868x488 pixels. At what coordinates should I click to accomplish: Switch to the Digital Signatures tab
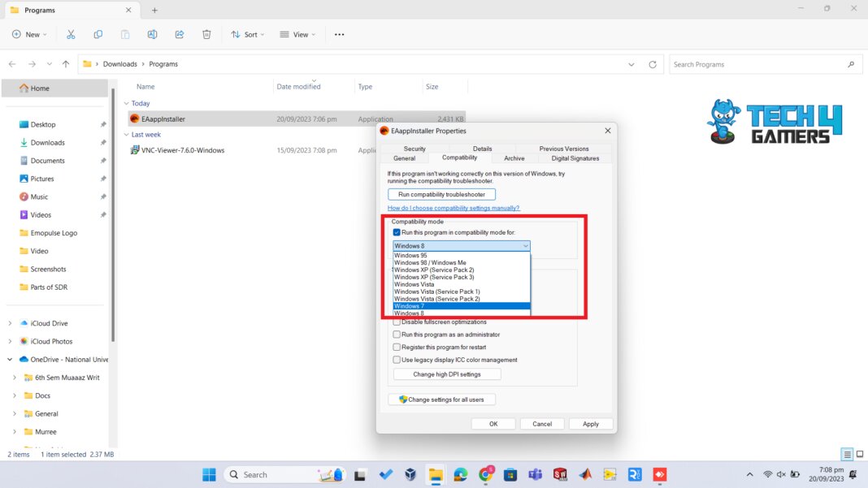[575, 158]
